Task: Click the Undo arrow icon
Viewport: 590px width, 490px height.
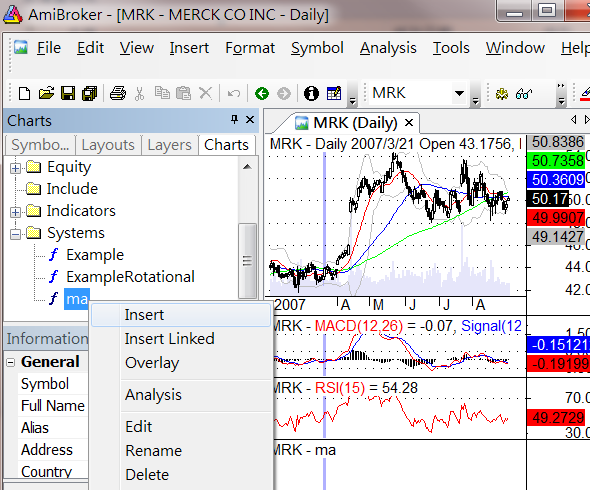Action: click(234, 93)
